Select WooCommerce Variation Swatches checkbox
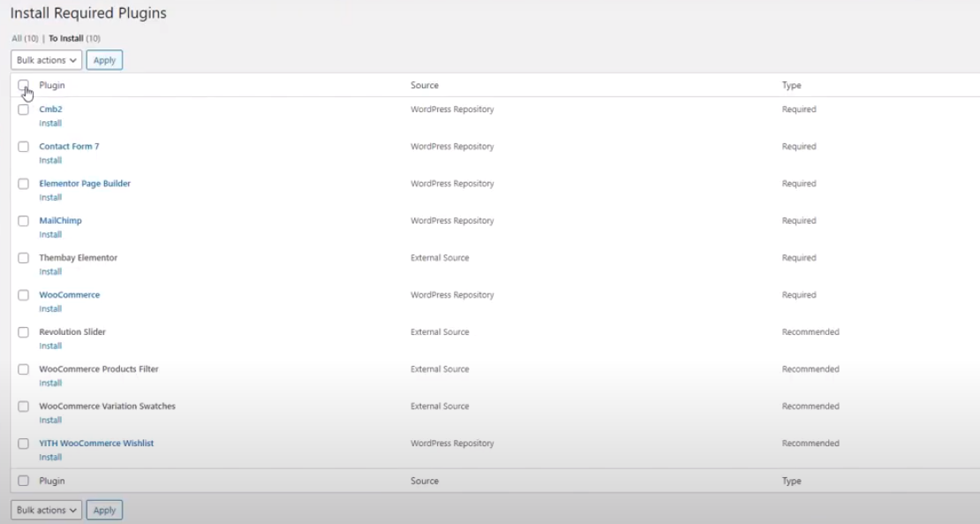 click(x=23, y=406)
